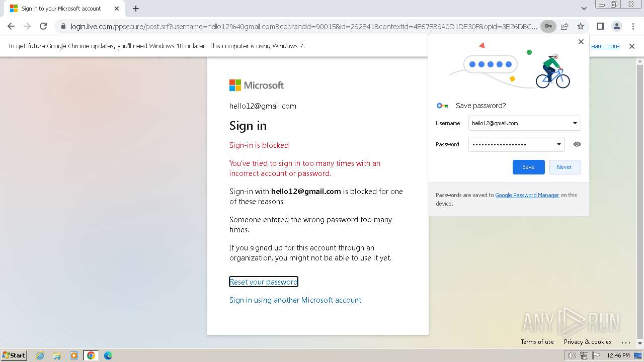Screen dimensions: 644x362
Task: Open the Chrome profile avatar
Action: (616, 26)
